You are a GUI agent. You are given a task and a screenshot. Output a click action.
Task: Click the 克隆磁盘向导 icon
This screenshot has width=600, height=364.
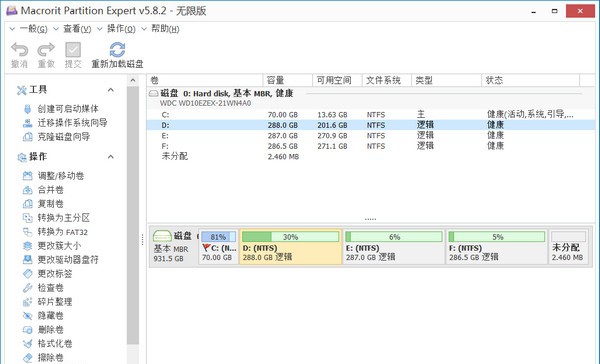(x=28, y=137)
